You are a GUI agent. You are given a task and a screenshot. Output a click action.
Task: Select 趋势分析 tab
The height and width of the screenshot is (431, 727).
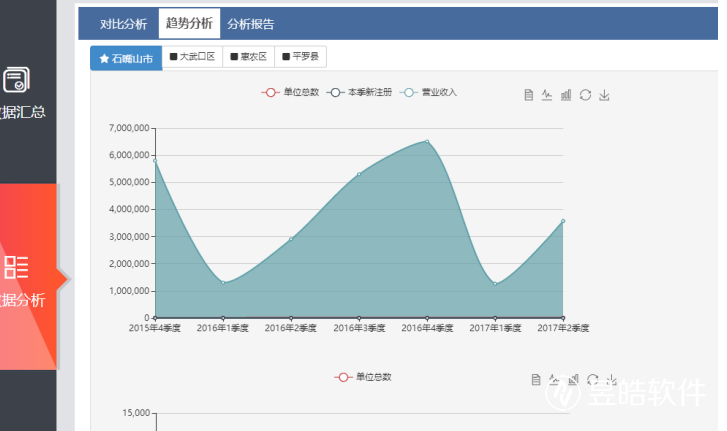pyautogui.click(x=189, y=24)
